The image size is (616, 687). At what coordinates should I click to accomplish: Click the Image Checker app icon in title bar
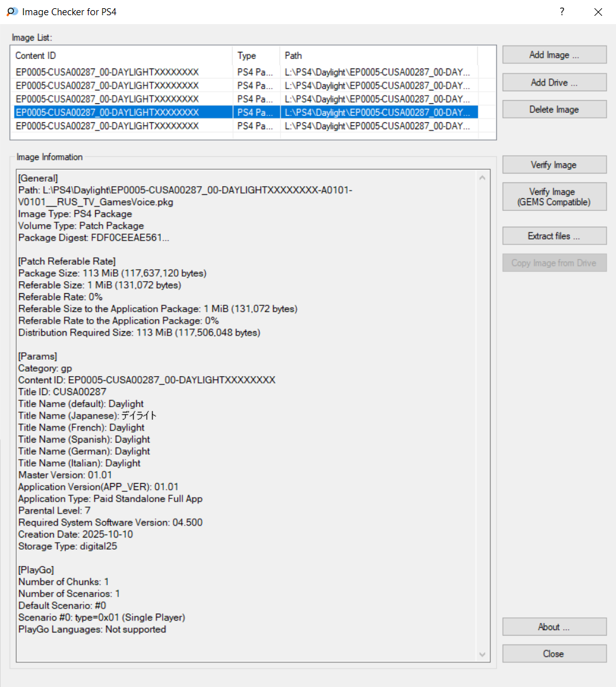(12, 12)
